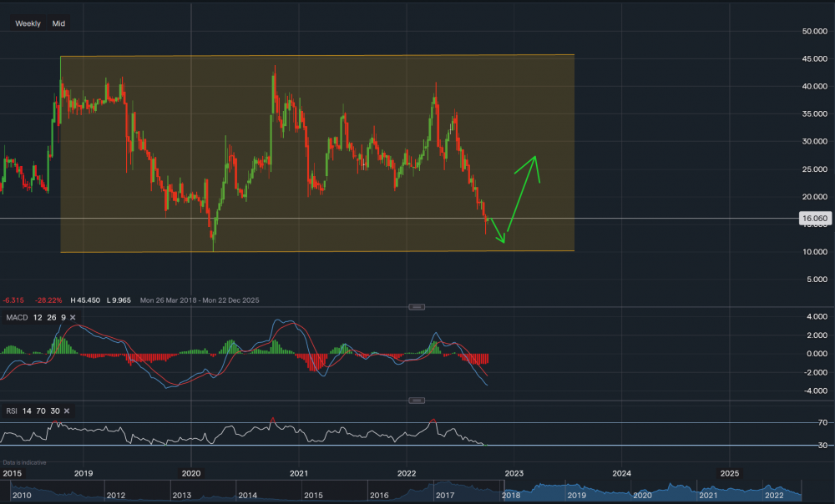Screen dimensions: 835x504
Task: Open the Weekly timeframe selector
Action: click(x=28, y=23)
